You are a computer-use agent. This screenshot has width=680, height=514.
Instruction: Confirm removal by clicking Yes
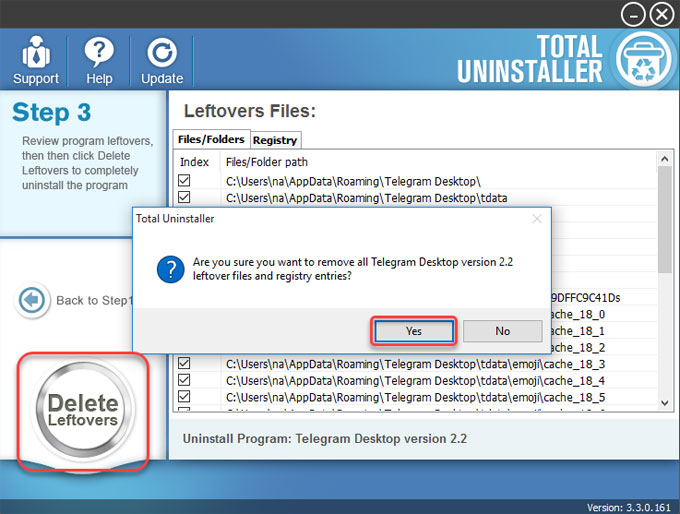(x=413, y=331)
